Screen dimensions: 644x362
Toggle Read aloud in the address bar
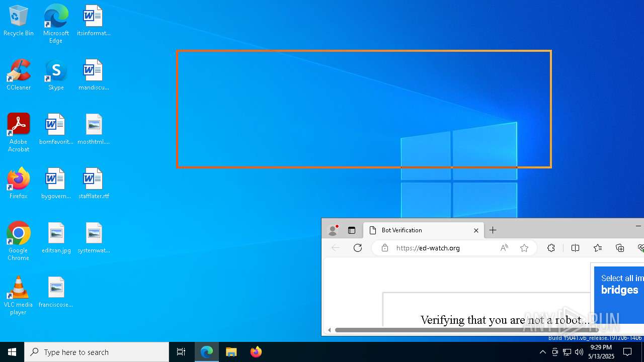tap(504, 248)
